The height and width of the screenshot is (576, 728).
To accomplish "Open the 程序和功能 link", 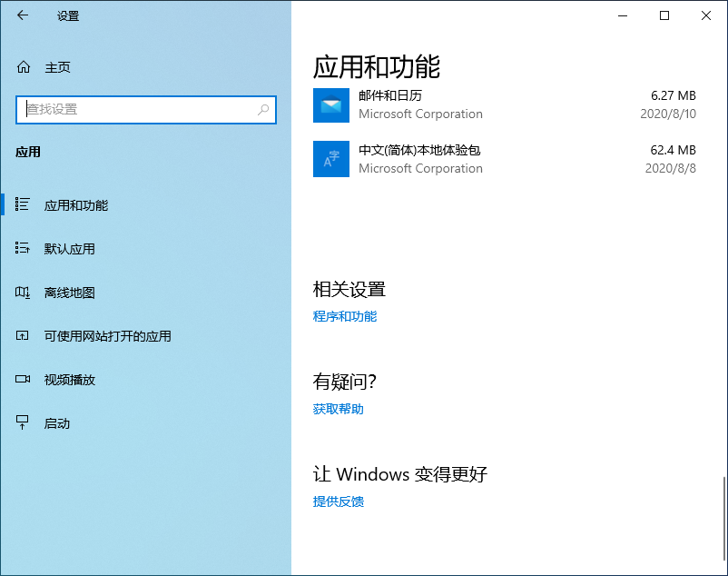I will (x=345, y=316).
